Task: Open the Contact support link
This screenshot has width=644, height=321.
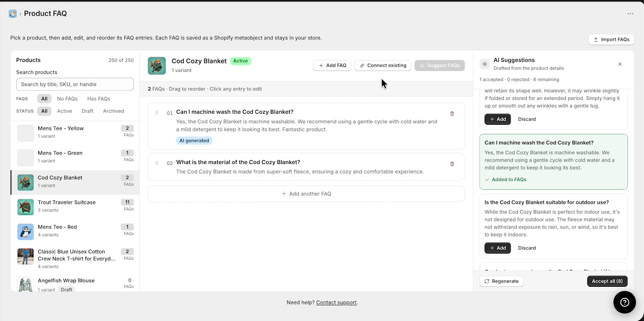Action: 336,302
